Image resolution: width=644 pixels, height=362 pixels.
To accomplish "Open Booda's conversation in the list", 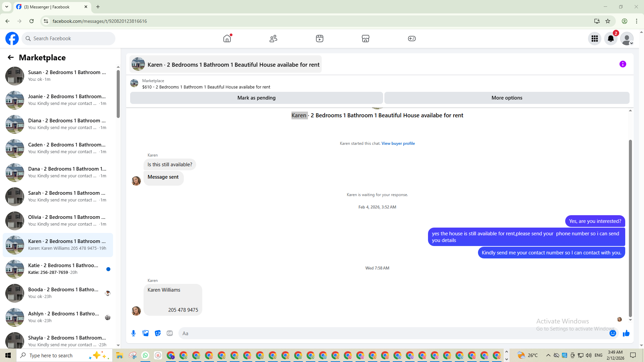I will tap(58, 293).
